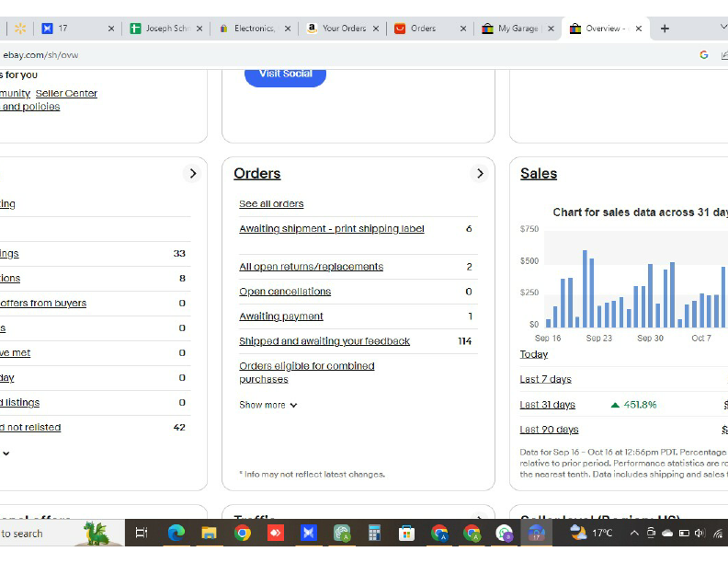Image resolution: width=728 pixels, height=563 pixels.
Task: Open the blue butterfly taskbar app
Action: (x=308, y=533)
